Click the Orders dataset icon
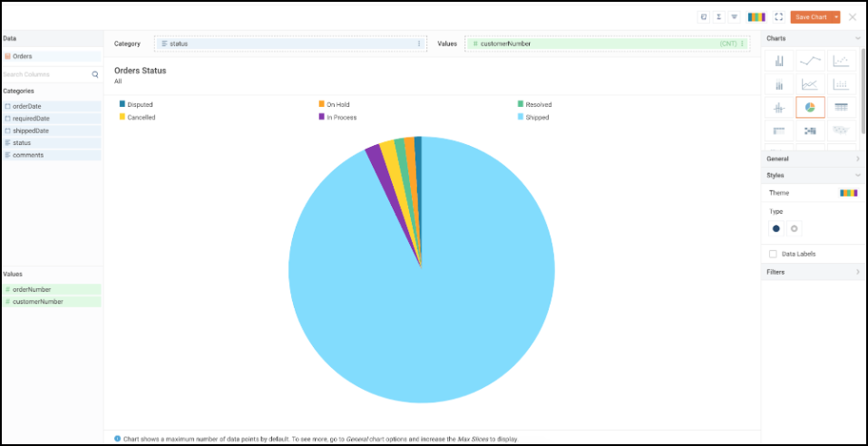Viewport: 868px width, 446px height. coord(8,56)
